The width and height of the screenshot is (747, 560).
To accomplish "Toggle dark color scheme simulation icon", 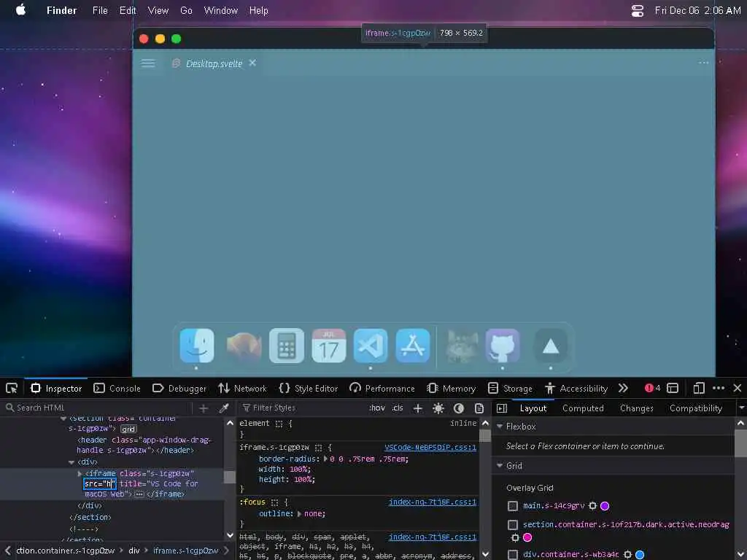I will 459,408.
